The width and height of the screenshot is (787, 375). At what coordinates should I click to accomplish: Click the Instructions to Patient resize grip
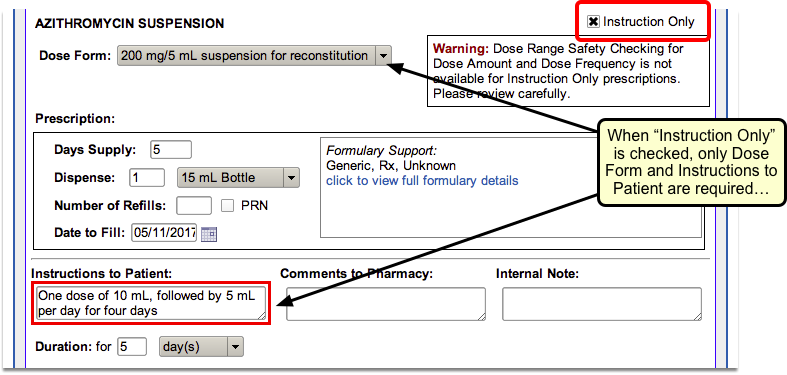click(261, 315)
